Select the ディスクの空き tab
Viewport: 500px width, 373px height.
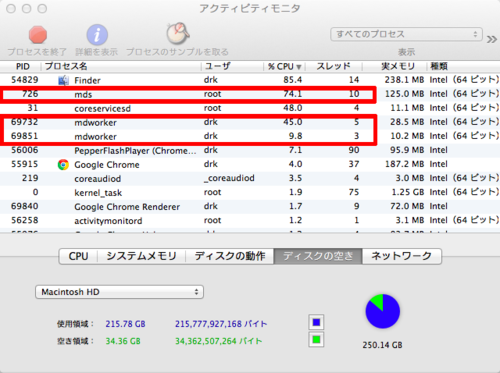(x=318, y=256)
